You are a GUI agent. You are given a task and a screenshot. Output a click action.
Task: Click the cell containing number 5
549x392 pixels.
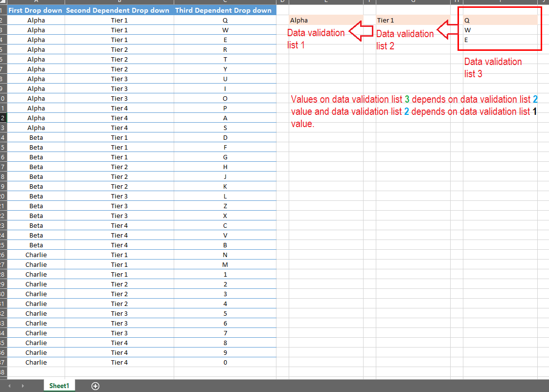(225, 314)
